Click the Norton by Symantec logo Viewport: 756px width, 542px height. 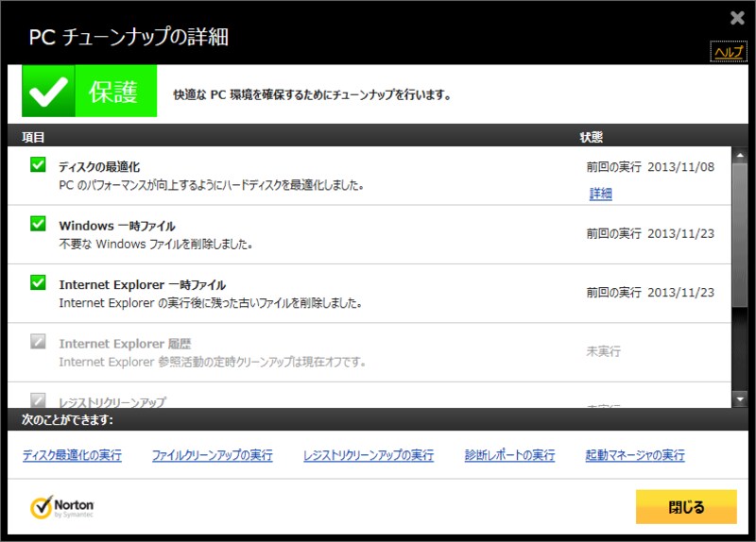[61, 507]
